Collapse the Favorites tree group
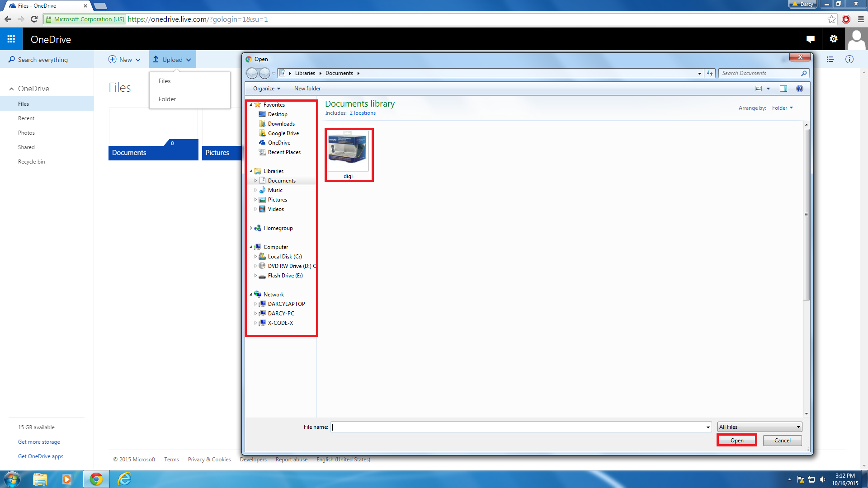Image resolution: width=868 pixels, height=488 pixels. tap(251, 105)
